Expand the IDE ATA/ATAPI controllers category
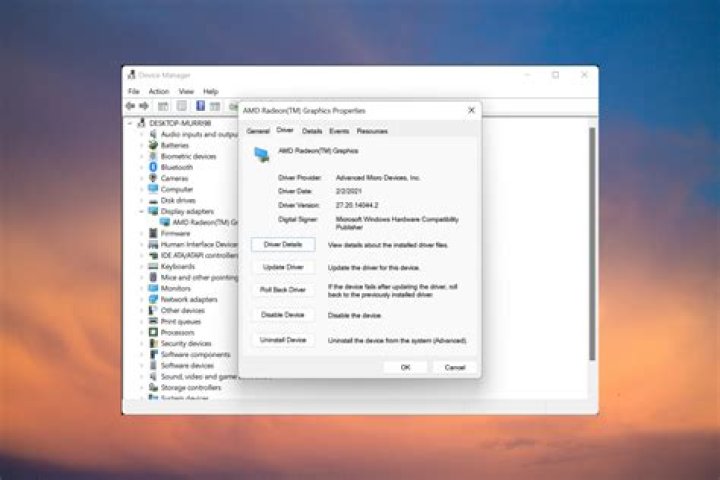The height and width of the screenshot is (480, 720). pos(141,255)
